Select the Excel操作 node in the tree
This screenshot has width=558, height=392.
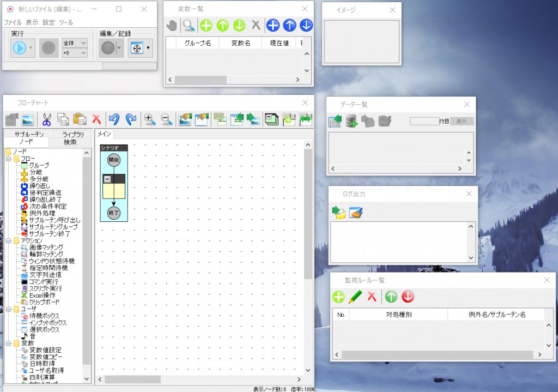(42, 295)
